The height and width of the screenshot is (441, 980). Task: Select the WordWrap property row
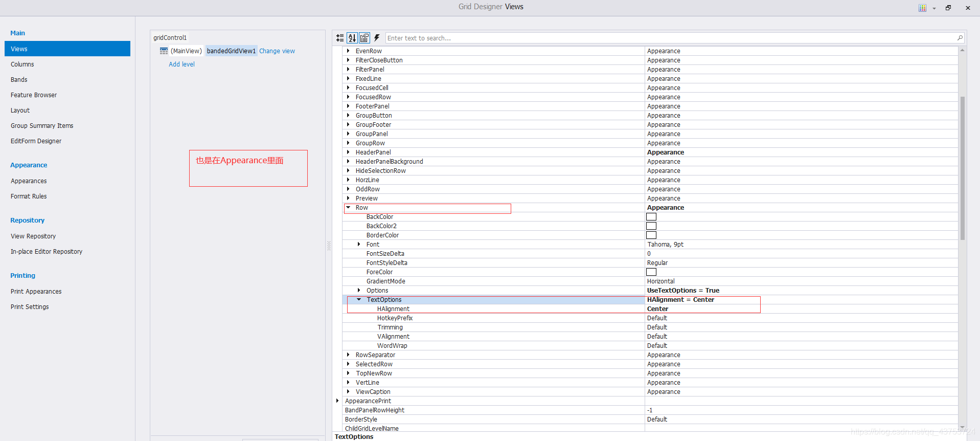click(x=650, y=346)
